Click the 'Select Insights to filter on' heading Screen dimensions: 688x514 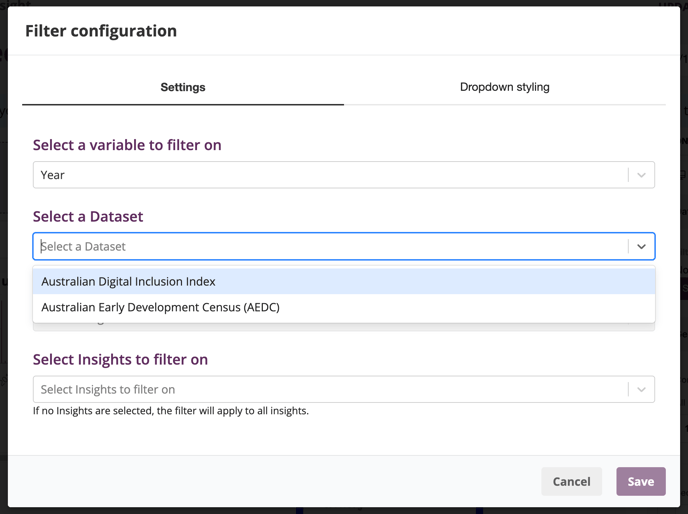(x=120, y=359)
